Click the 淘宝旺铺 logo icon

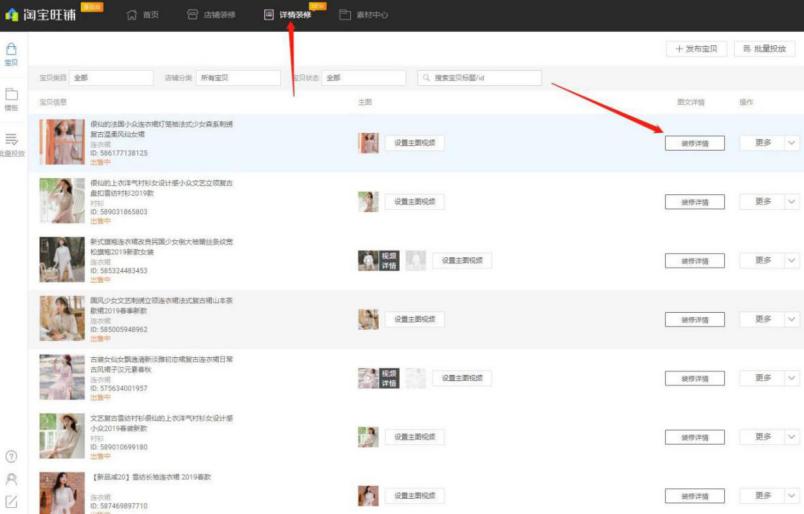[x=12, y=15]
